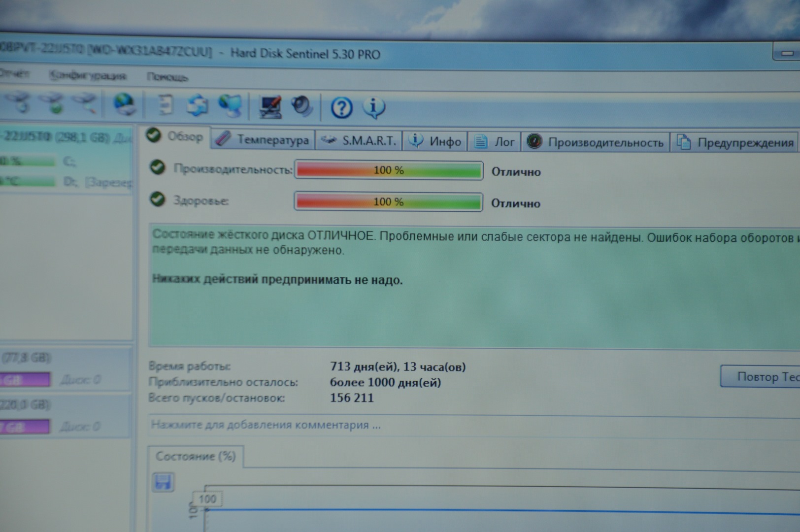
Task: Click the report document toolbar icon
Action: [165, 105]
